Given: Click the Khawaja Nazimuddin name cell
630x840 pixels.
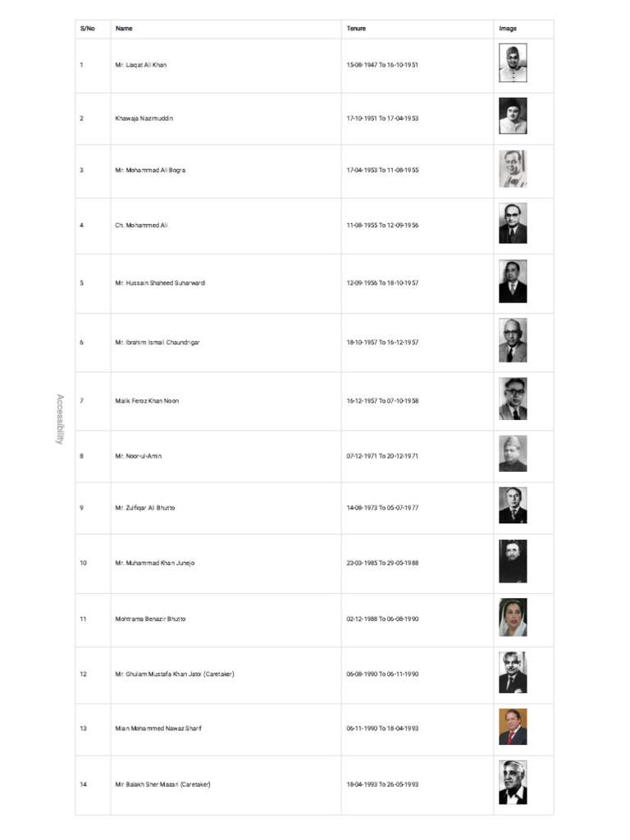Looking at the screenshot, I should click(x=144, y=118).
